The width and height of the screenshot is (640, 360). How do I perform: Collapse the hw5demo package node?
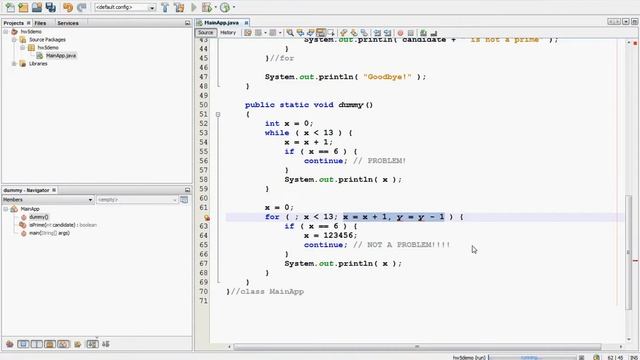[22, 47]
